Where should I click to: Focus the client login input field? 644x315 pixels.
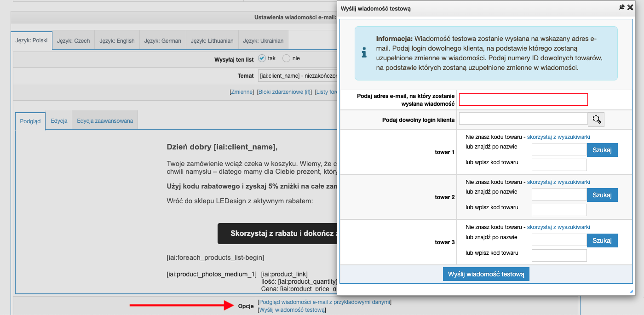click(x=523, y=119)
